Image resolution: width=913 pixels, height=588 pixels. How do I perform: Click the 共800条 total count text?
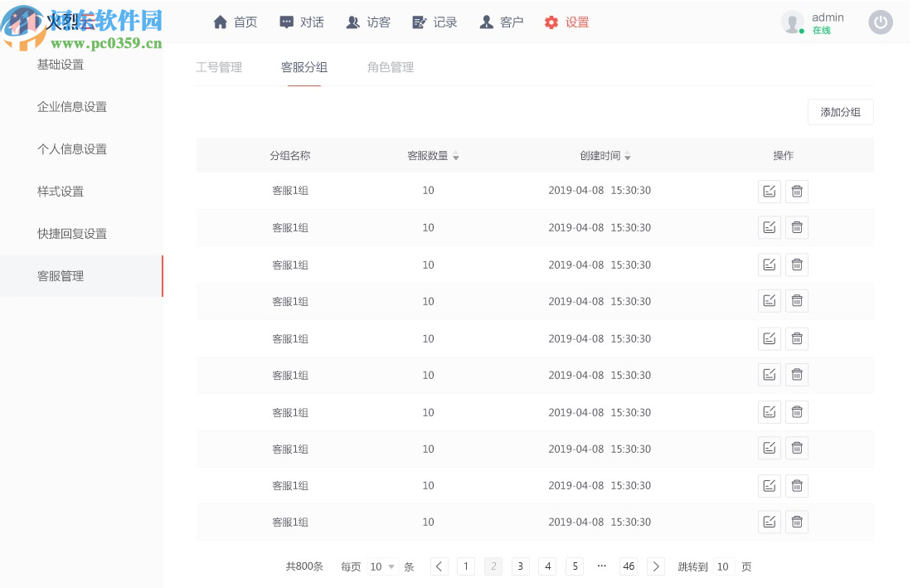(x=304, y=566)
